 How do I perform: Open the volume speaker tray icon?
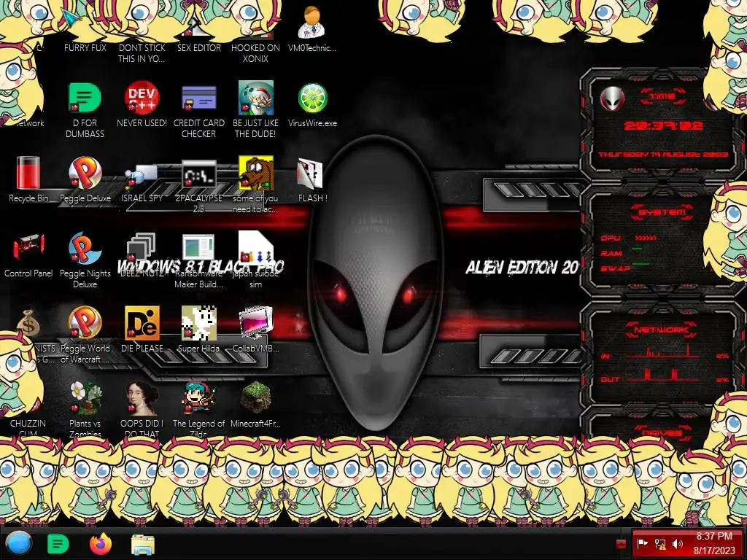(x=678, y=544)
